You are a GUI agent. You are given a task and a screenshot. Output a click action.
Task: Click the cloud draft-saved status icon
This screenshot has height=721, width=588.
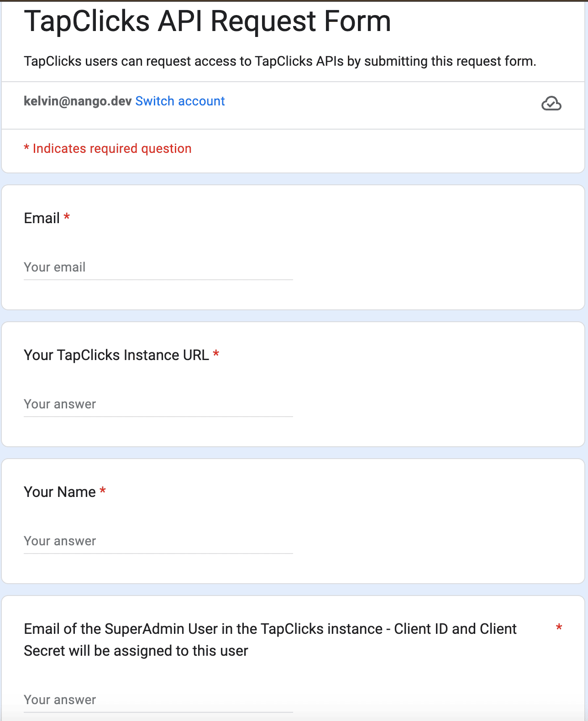click(x=551, y=104)
